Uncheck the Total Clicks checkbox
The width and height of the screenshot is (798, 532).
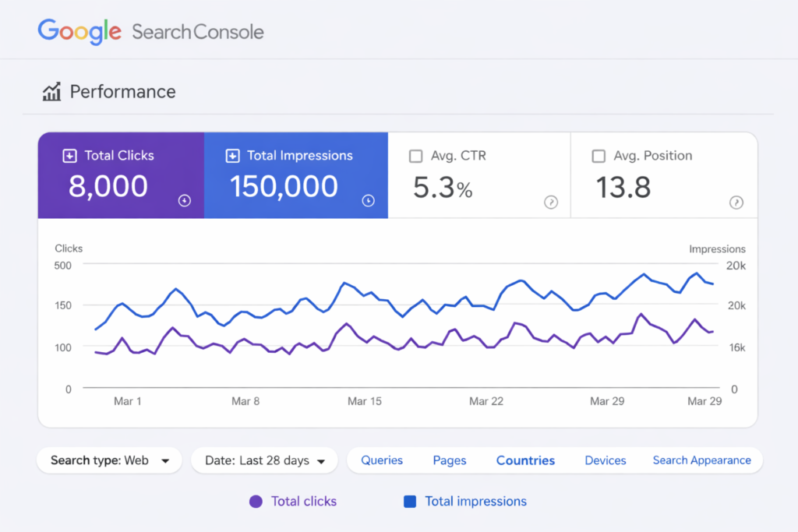pos(69,156)
